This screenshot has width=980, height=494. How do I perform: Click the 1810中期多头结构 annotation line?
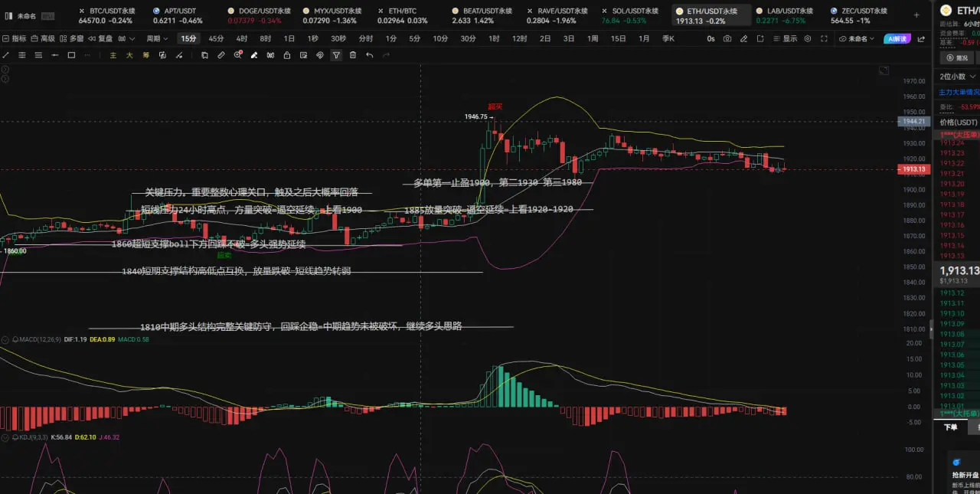(301, 326)
